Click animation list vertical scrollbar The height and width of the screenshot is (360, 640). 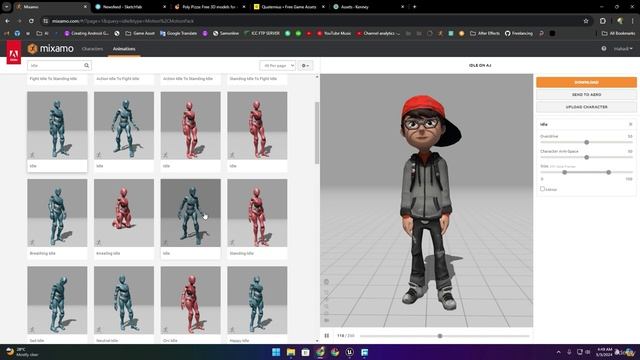[317, 133]
